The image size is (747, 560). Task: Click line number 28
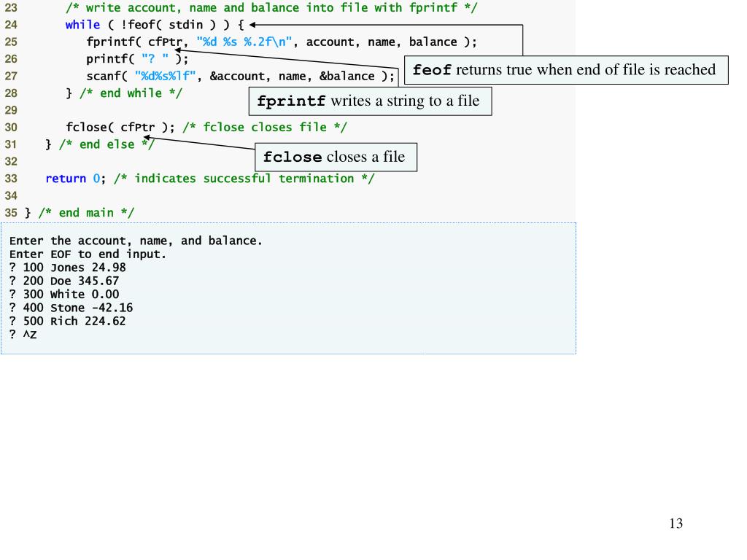(x=11, y=93)
